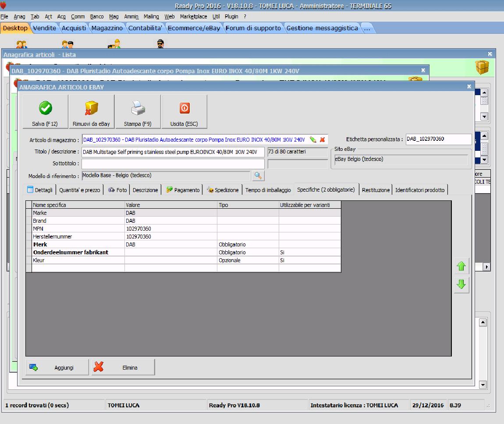Print using the Stampa (F9) icon
Screen dimensions: 504x424
(x=138, y=108)
